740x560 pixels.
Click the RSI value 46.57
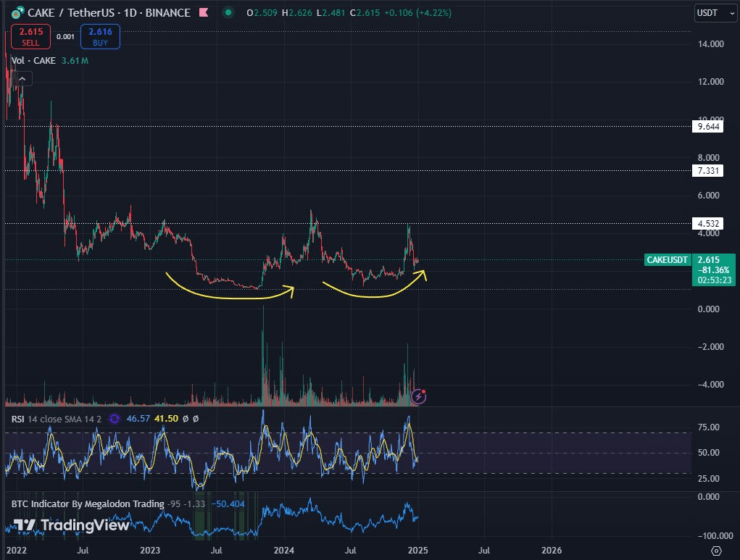coord(138,419)
